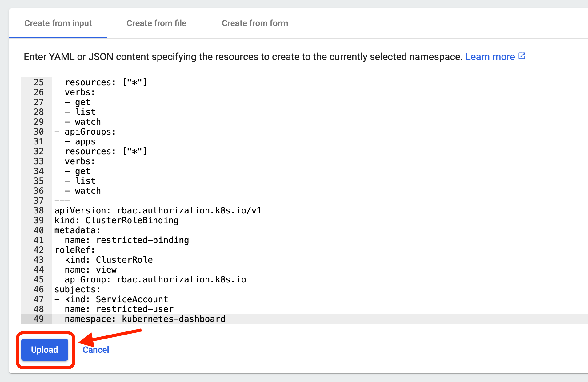
Task: Click the external link icon after Learn more
Action: click(x=522, y=56)
